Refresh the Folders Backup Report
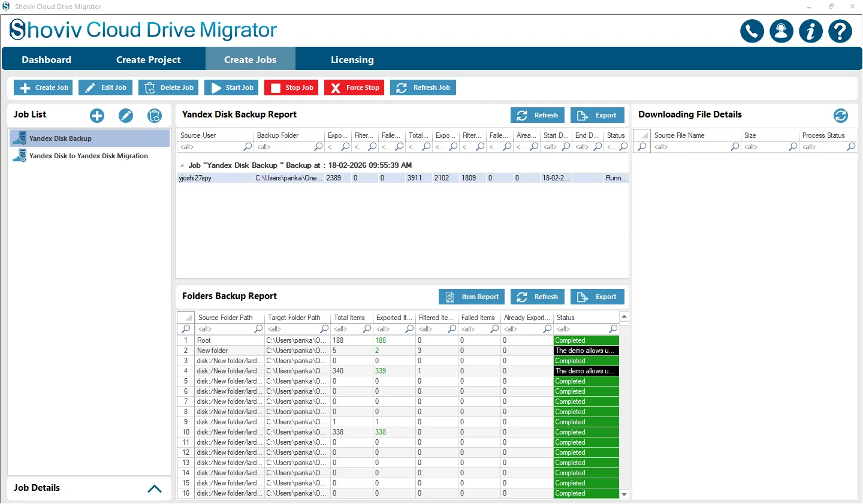Viewport: 863px width, 504px height. (538, 297)
